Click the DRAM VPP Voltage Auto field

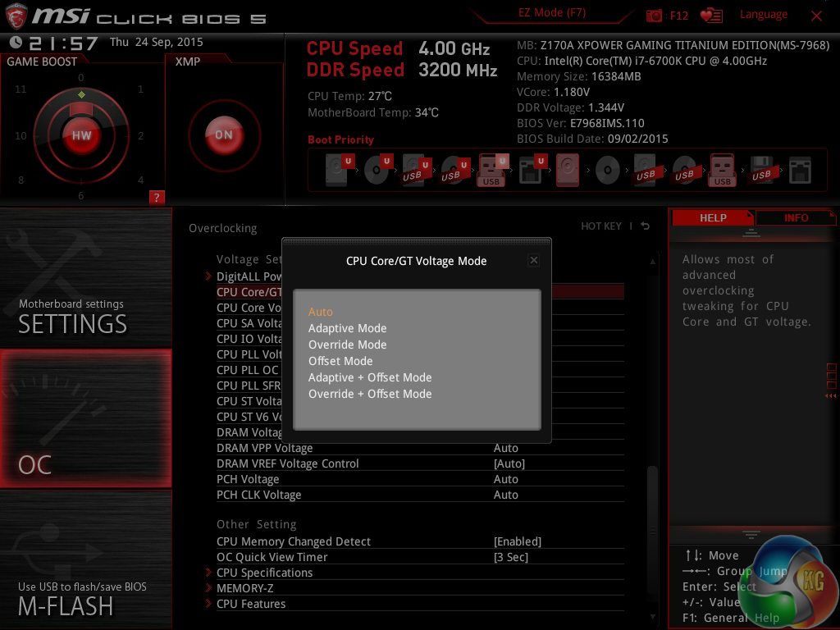(x=505, y=449)
